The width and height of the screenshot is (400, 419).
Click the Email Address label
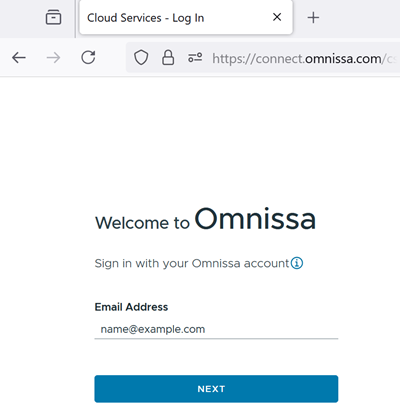tap(131, 307)
